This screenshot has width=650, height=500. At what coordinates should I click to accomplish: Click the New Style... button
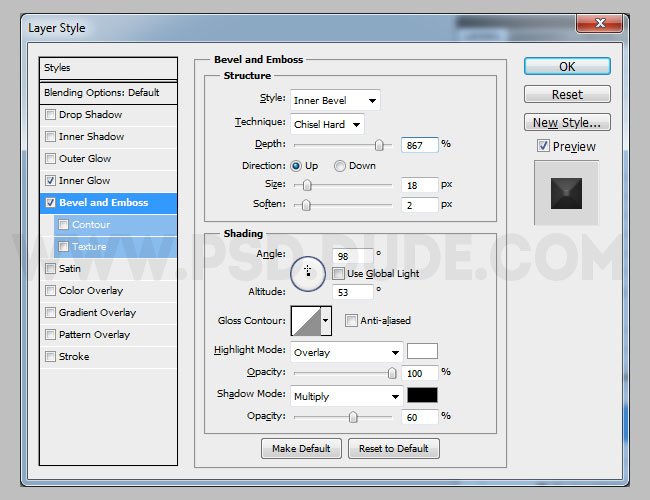[x=566, y=123]
